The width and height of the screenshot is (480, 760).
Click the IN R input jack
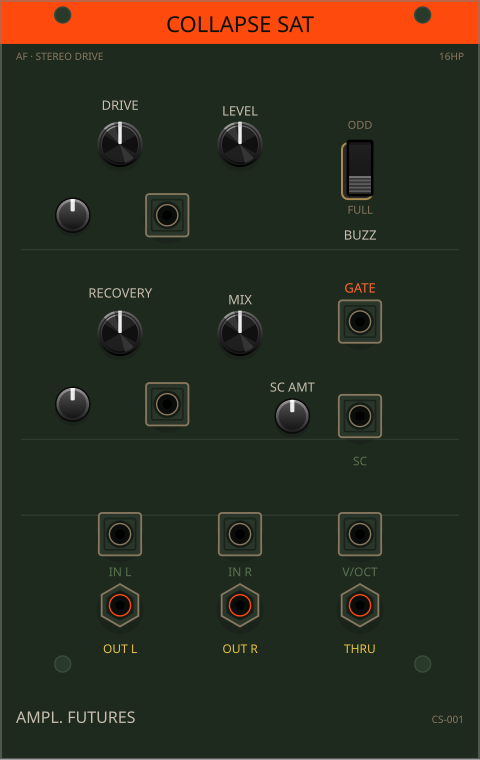[240, 534]
